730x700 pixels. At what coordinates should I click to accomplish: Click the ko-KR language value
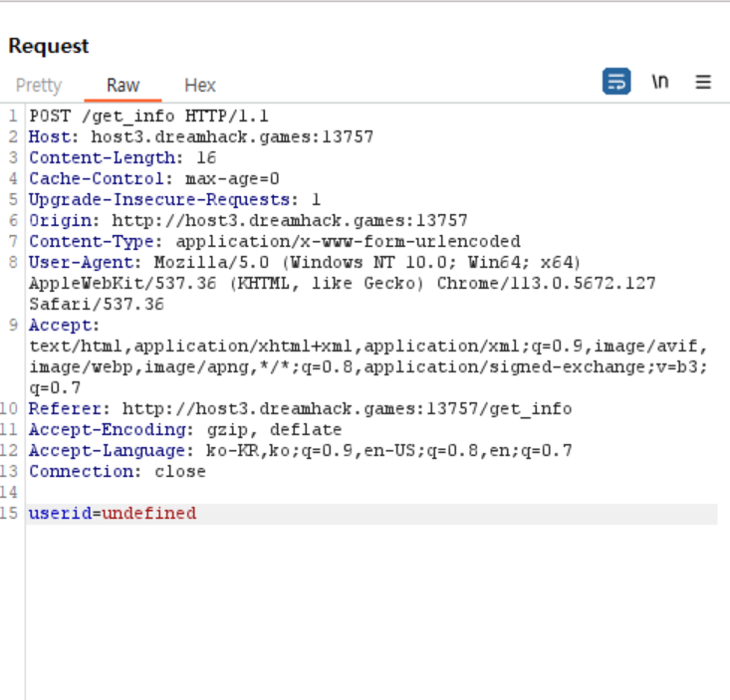point(232,450)
